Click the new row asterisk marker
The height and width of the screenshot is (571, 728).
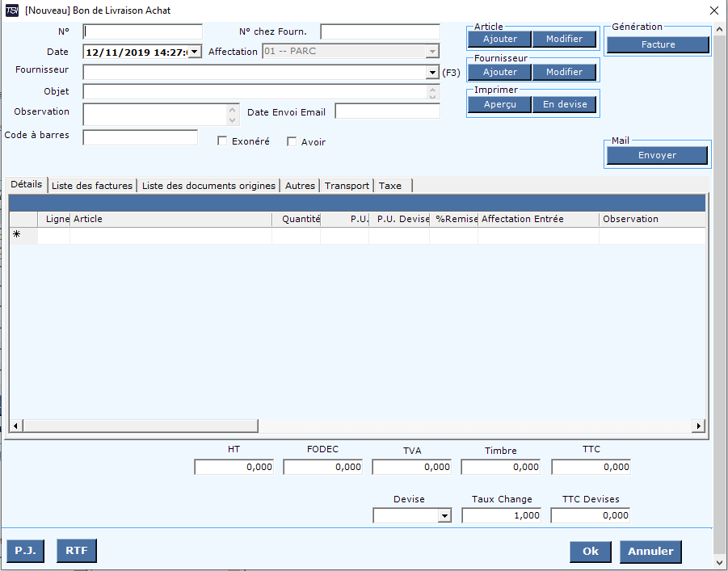(x=16, y=235)
